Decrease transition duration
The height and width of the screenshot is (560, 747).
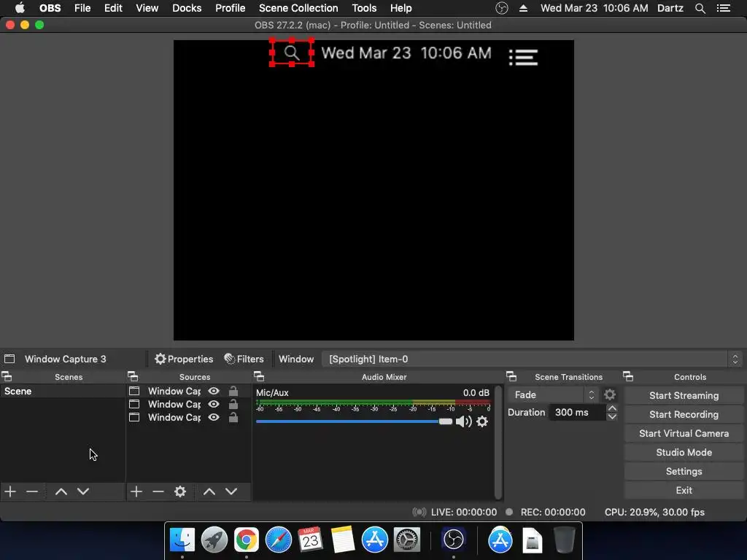pyautogui.click(x=612, y=416)
